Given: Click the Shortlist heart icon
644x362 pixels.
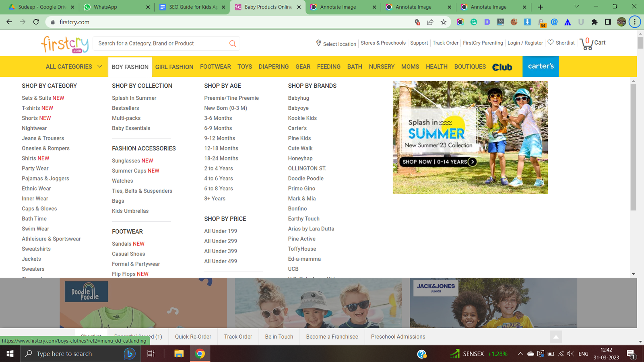Looking at the screenshot, I should [x=551, y=42].
